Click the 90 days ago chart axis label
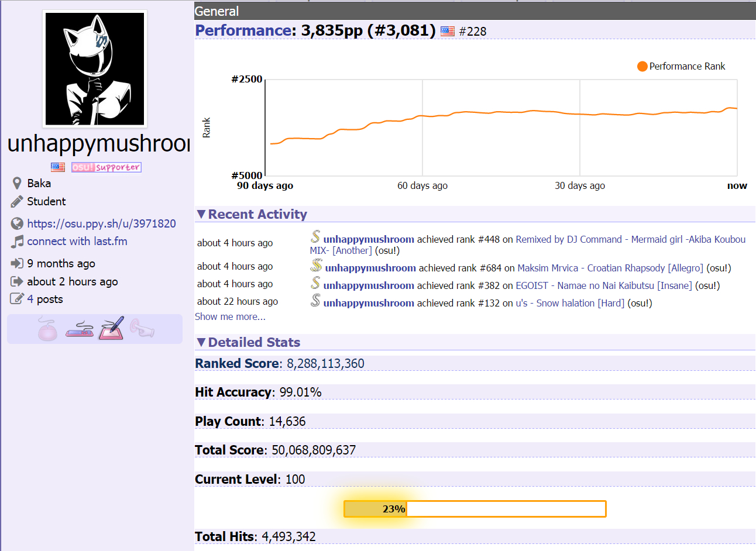Viewport: 756px width, 551px height. click(x=265, y=185)
